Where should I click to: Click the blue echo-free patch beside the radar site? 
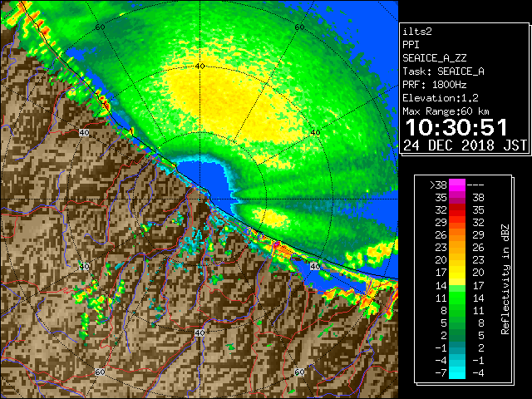tap(207, 178)
